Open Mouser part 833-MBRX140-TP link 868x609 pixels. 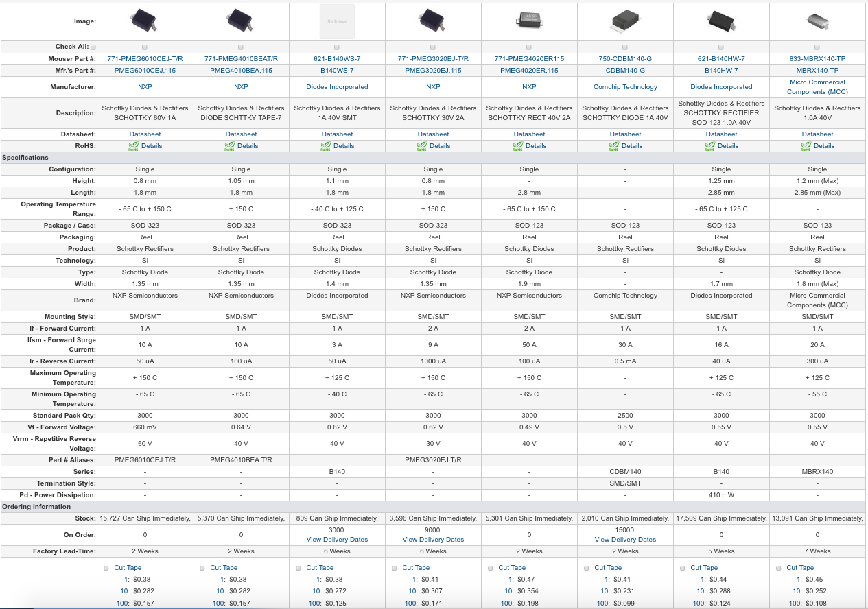[x=817, y=59]
